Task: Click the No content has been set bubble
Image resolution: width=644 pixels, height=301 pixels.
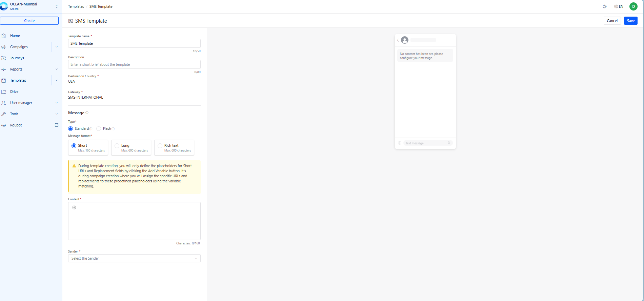Action: click(425, 56)
